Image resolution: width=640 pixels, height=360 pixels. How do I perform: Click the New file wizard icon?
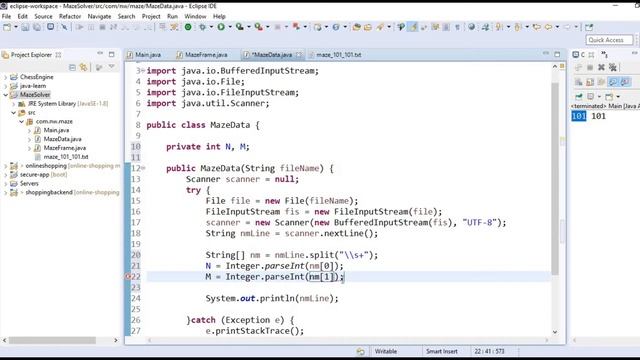(x=7, y=27)
